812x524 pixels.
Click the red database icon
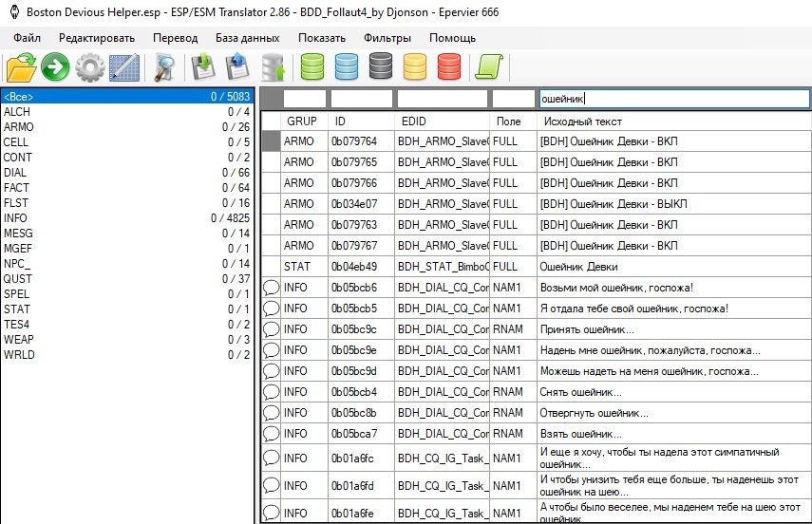(449, 67)
